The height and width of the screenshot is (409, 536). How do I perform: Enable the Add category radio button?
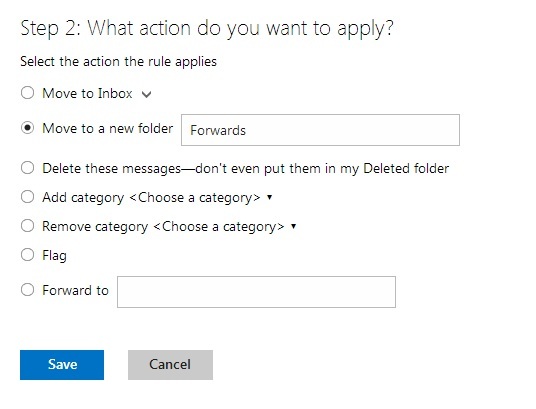[27, 197]
